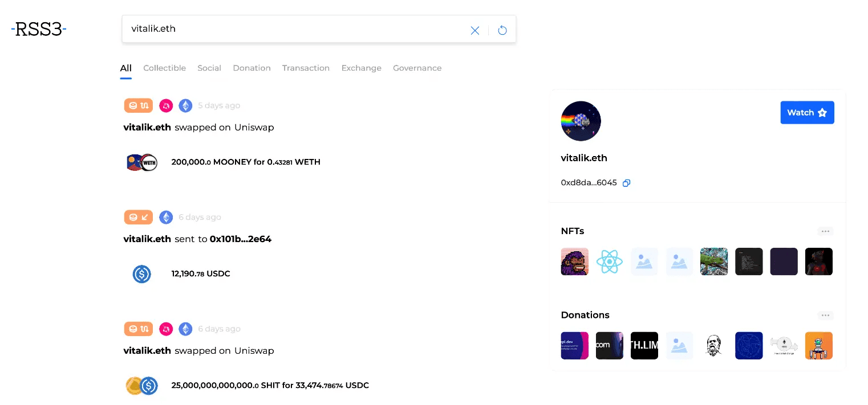The width and height of the screenshot is (868, 405).
Task: Click the SHIT/USDC token pair icon
Action: click(x=141, y=386)
